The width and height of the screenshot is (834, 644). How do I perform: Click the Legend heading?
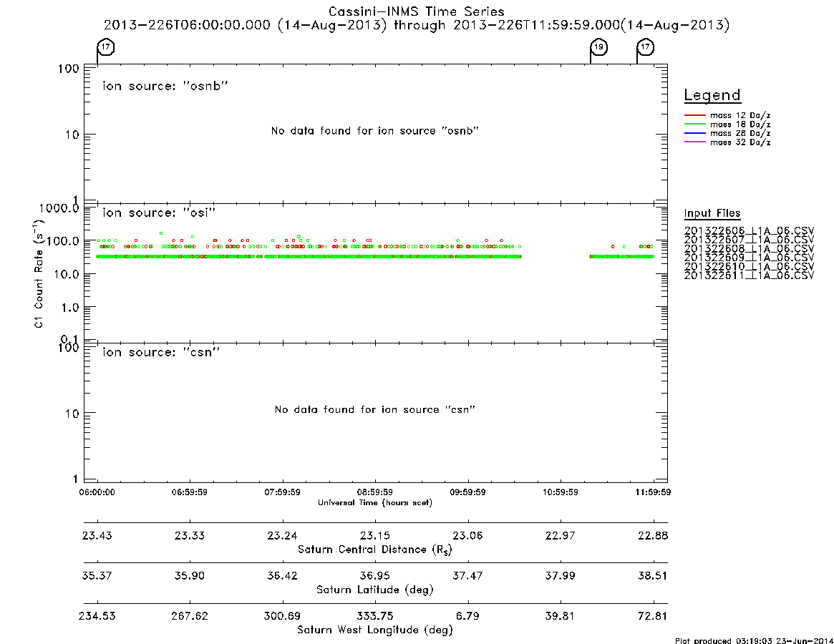point(712,95)
